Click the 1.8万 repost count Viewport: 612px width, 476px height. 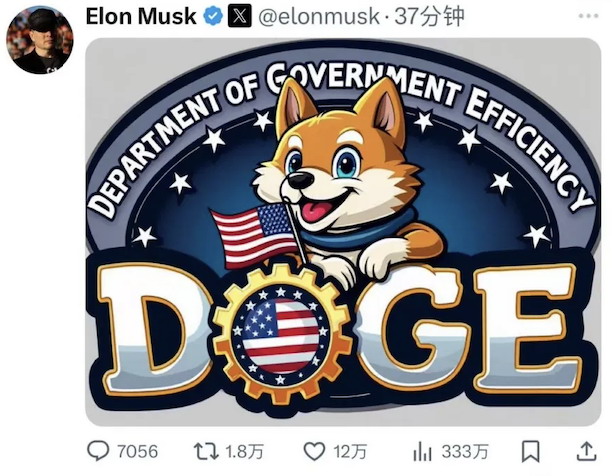244,452
